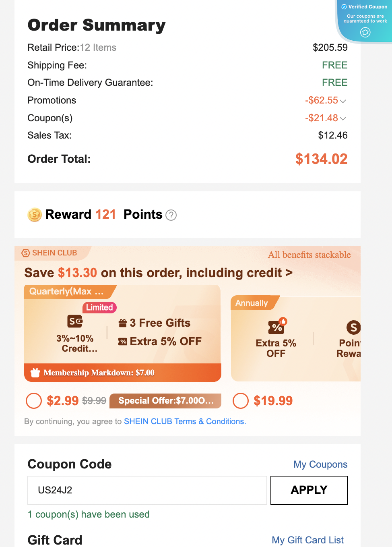Screen dimensions: 392x547
Task: Click the Verified Coupon shield icon
Action: point(344,7)
